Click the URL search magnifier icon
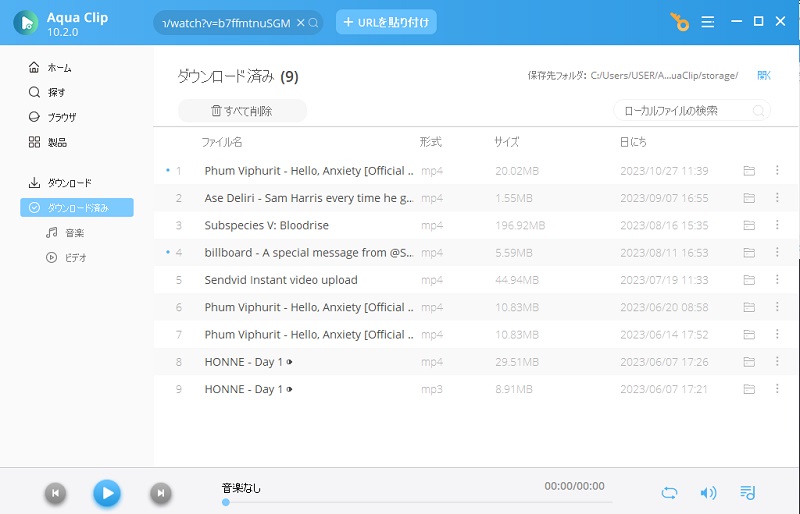 313,22
